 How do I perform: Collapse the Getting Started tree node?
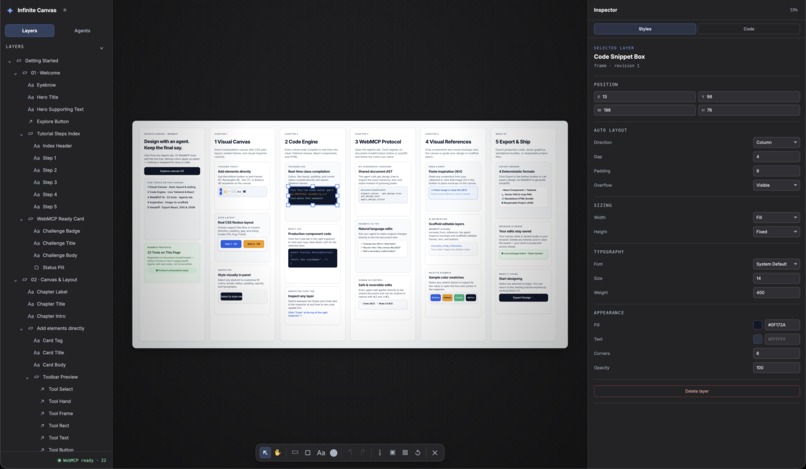point(9,61)
